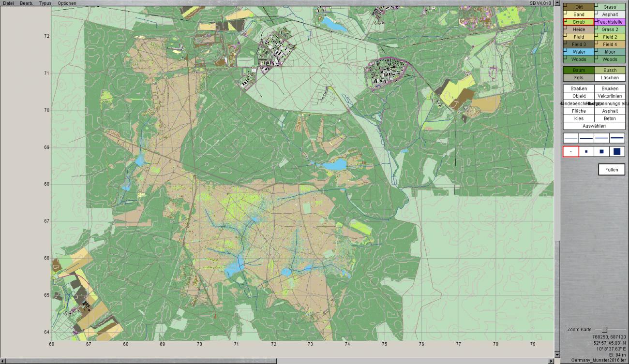Click the Straßen button
The image size is (629, 364).
pos(579,89)
